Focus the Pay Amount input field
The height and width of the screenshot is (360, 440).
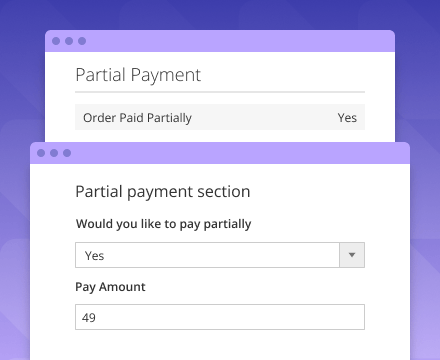point(220,317)
